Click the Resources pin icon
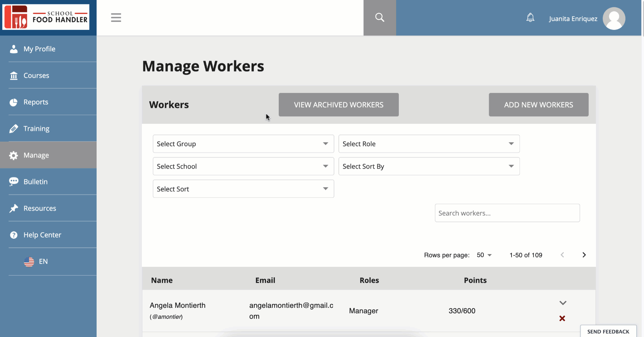This screenshot has height=337, width=644. pos(14,208)
